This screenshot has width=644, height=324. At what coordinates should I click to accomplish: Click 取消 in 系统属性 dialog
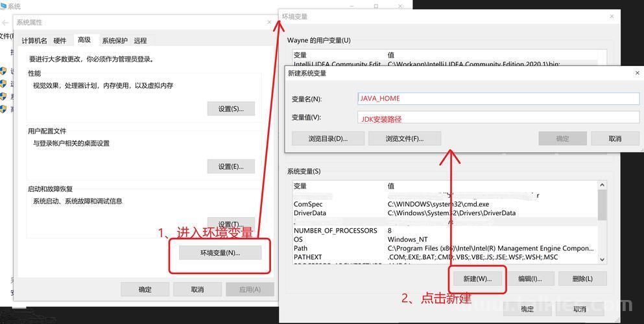[x=198, y=289]
